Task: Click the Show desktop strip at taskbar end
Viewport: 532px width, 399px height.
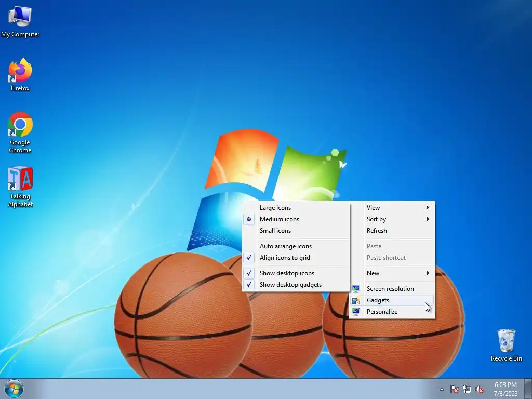Action: pyautogui.click(x=528, y=389)
